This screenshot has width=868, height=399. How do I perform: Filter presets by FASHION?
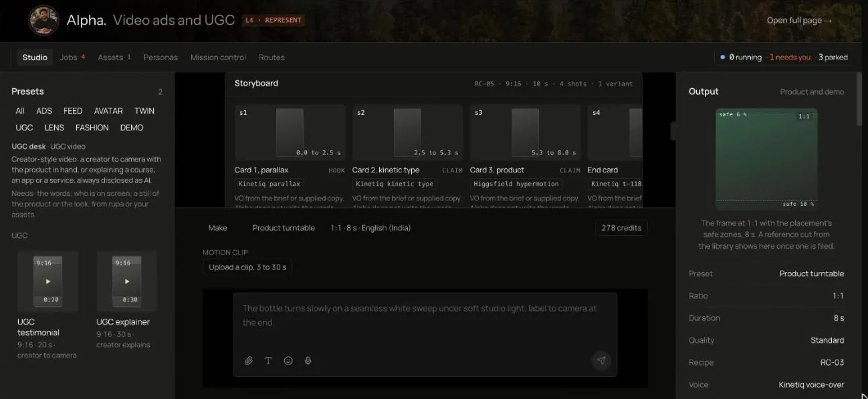(92, 128)
